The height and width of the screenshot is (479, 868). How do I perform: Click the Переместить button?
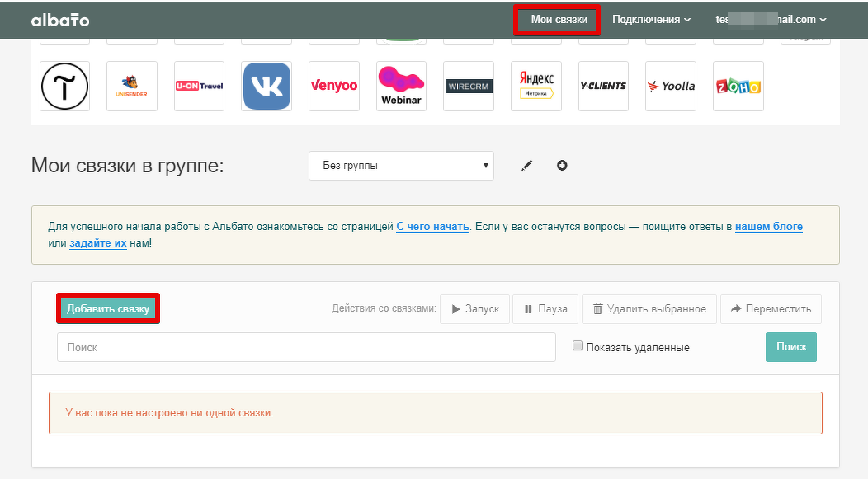click(771, 309)
